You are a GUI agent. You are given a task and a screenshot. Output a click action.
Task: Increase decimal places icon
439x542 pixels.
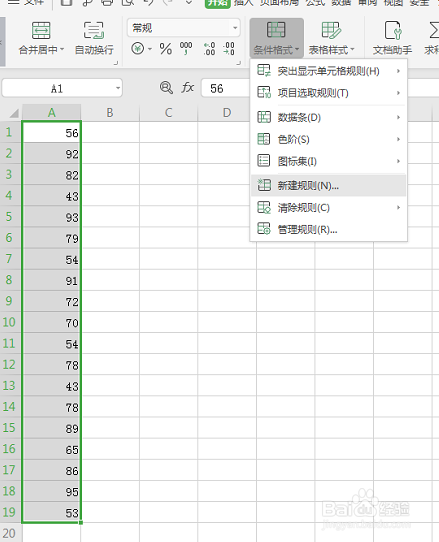click(x=209, y=49)
